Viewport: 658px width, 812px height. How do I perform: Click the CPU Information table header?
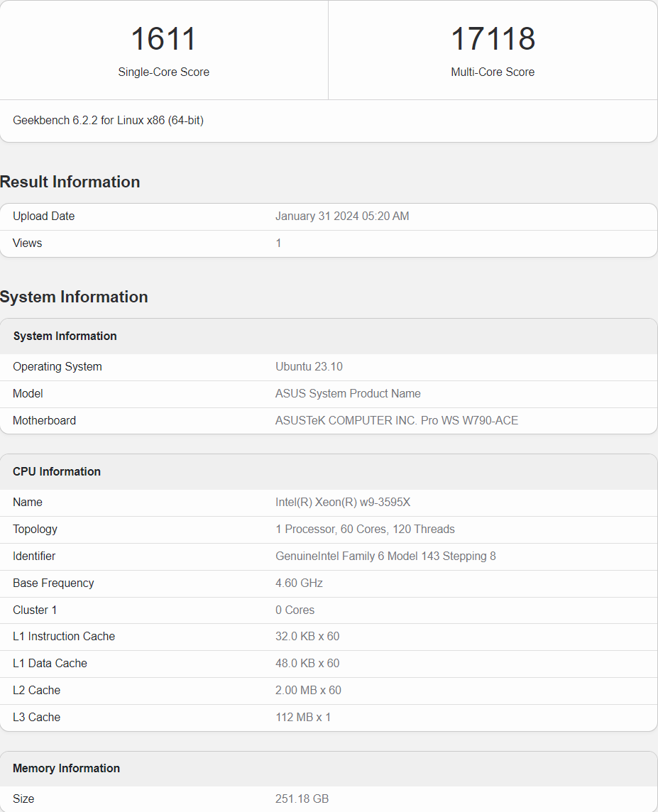(x=57, y=471)
